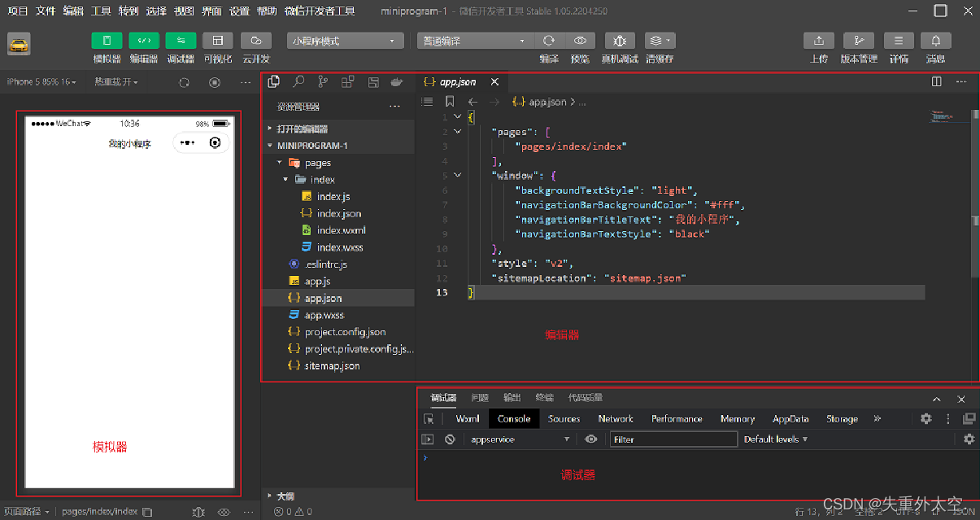Image resolution: width=980 pixels, height=520 pixels.
Task: Click the 云开发 button
Action: 255,41
